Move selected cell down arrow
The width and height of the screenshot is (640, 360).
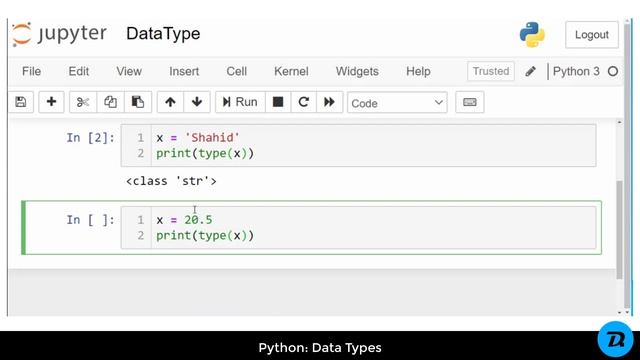(x=197, y=102)
